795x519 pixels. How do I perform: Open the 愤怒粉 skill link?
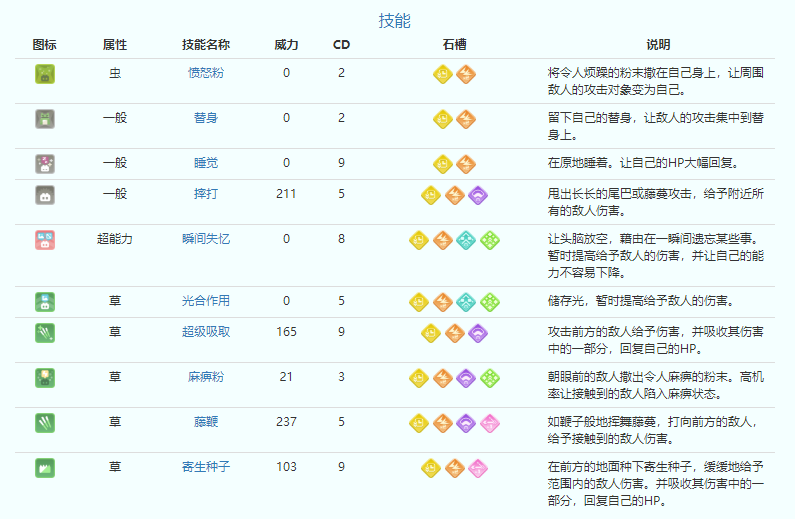(206, 73)
